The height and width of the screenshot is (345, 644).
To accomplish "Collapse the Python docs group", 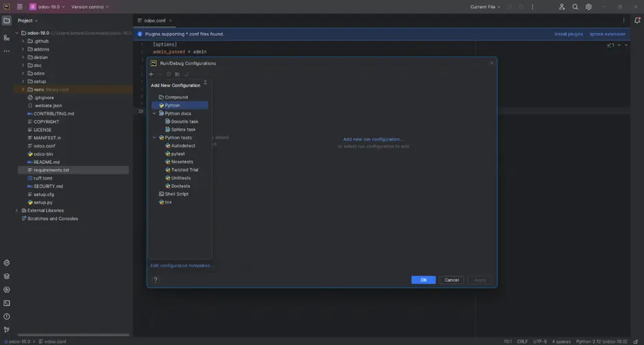I will pos(154,113).
